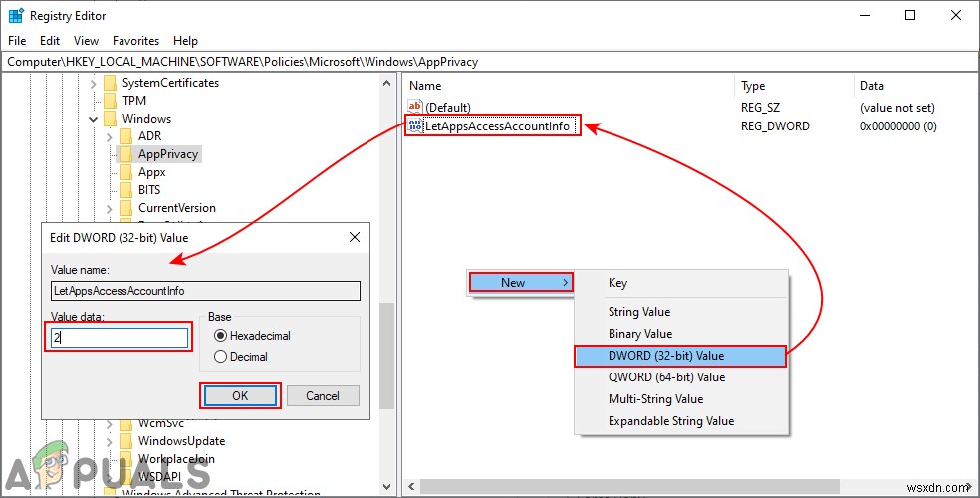
Task: Click the tree pane scroll up arrow
Action: pyautogui.click(x=386, y=83)
